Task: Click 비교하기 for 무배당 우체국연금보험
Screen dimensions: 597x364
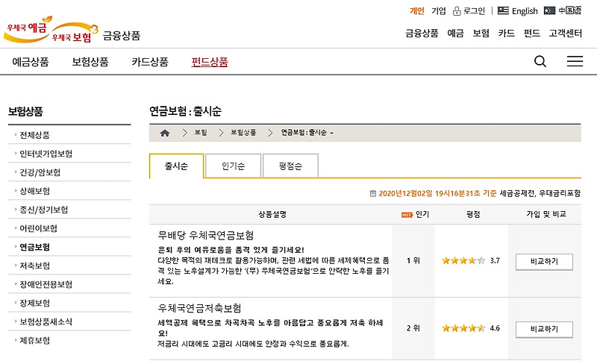Action: (x=544, y=262)
